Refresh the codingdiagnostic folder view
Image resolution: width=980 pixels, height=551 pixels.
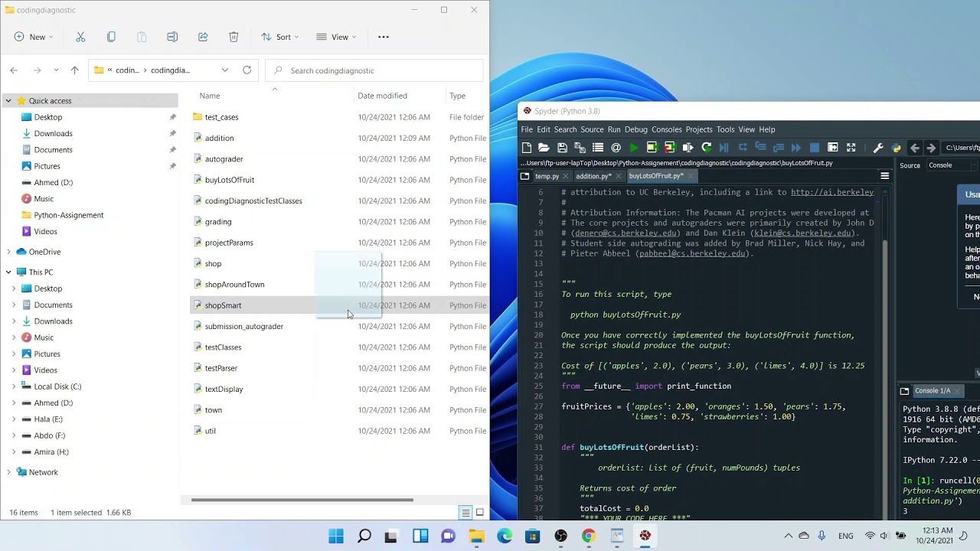(247, 70)
